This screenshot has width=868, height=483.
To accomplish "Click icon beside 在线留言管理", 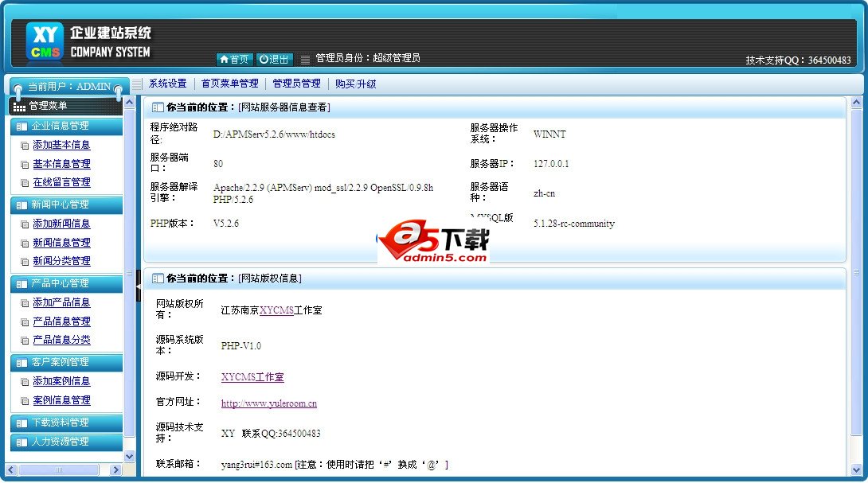I will click(25, 183).
